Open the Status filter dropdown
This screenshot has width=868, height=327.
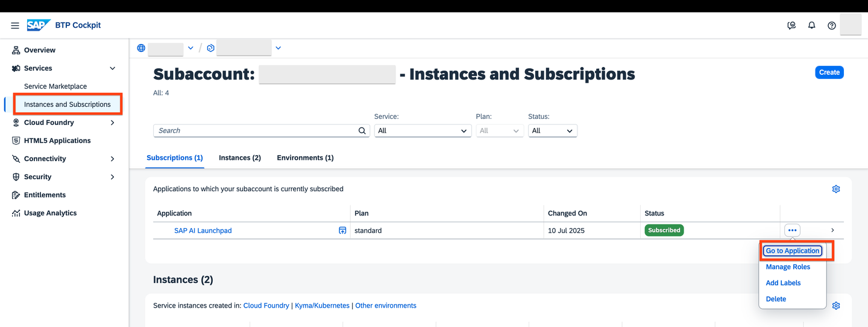pos(553,130)
